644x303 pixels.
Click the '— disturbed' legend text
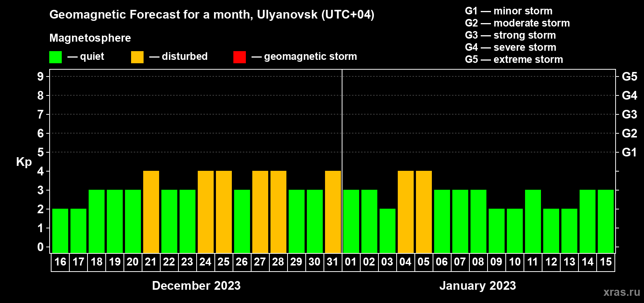point(178,56)
